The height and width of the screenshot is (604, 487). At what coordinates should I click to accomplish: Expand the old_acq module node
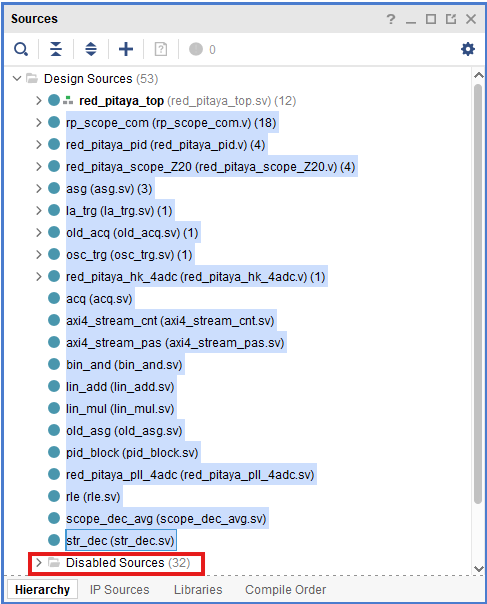(x=39, y=232)
